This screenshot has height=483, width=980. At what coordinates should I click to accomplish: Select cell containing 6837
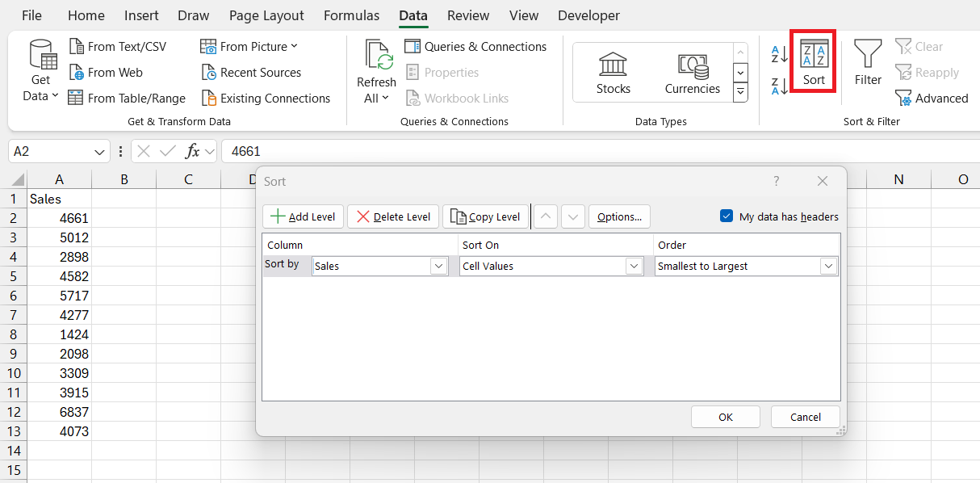tap(59, 412)
